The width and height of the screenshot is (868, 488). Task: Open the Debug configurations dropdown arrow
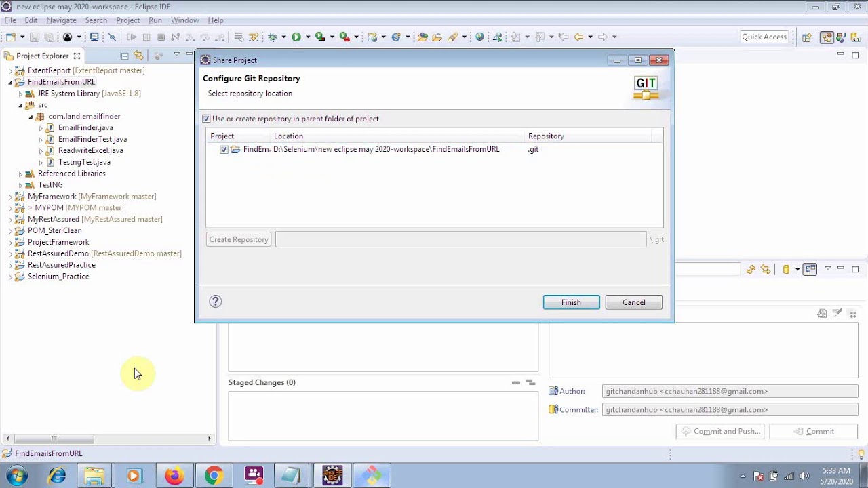click(x=284, y=37)
